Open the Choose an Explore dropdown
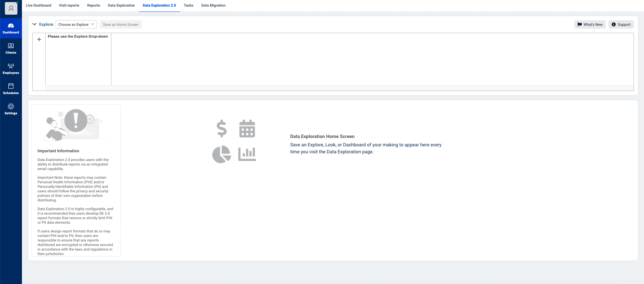This screenshot has height=284, width=644. (x=76, y=24)
